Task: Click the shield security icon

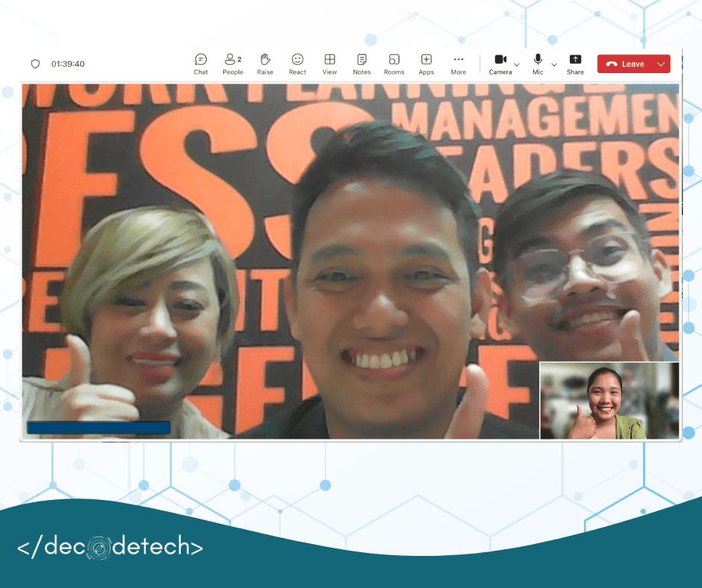Action: tap(35, 64)
